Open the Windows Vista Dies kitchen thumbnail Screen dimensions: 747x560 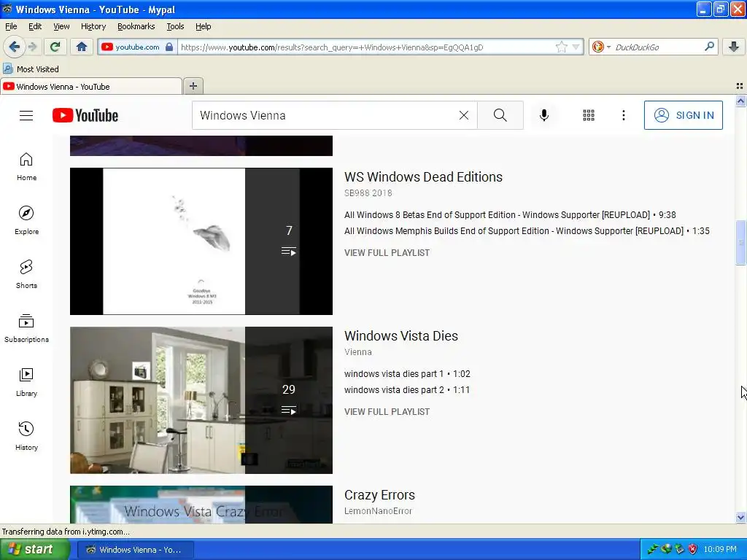pyautogui.click(x=201, y=400)
